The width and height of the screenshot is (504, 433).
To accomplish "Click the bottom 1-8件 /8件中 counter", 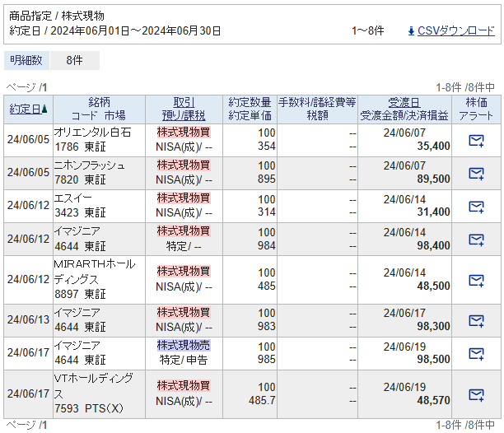I will [x=465, y=425].
